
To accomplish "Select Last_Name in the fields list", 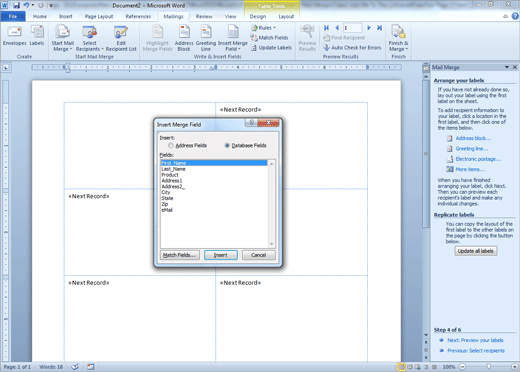I will pyautogui.click(x=214, y=169).
